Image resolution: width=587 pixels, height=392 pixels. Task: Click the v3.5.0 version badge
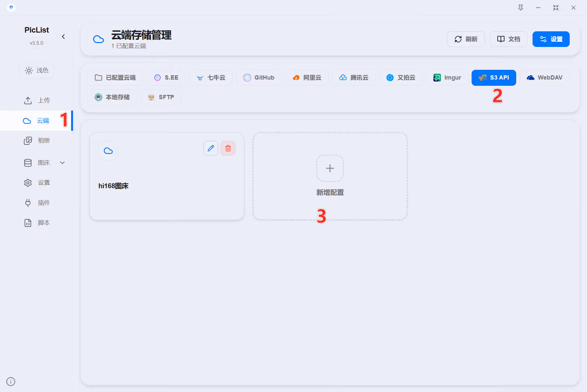[37, 43]
